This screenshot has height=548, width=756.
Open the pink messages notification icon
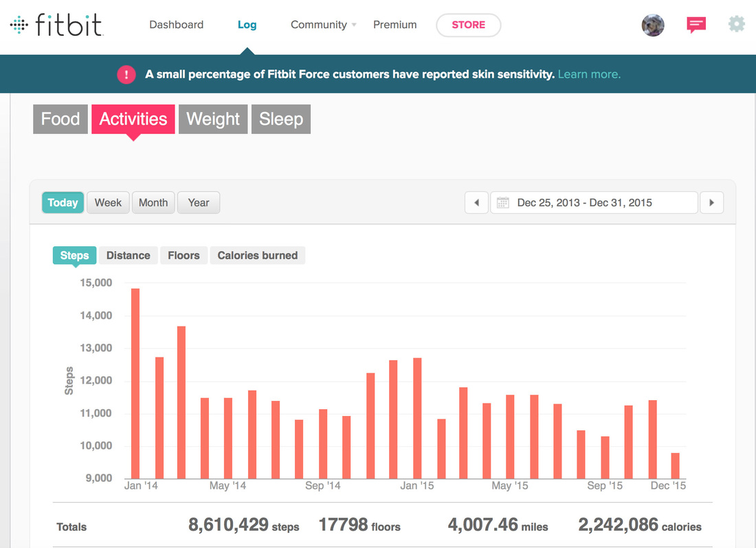[696, 25]
